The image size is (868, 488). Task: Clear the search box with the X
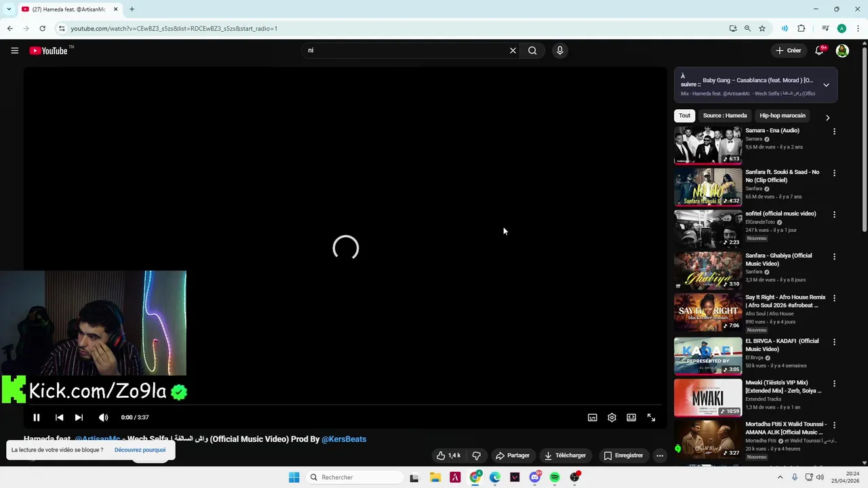tap(513, 50)
